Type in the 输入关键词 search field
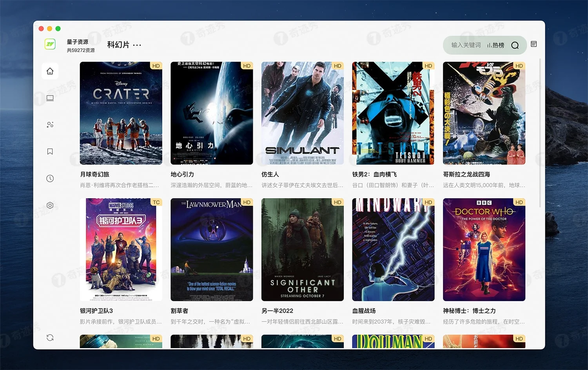 click(465, 45)
